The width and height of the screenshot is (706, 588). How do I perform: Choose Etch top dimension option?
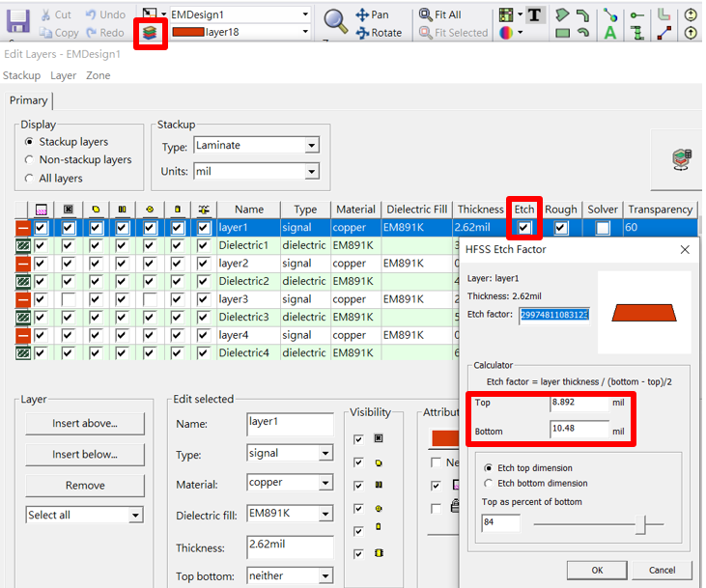tap(488, 468)
